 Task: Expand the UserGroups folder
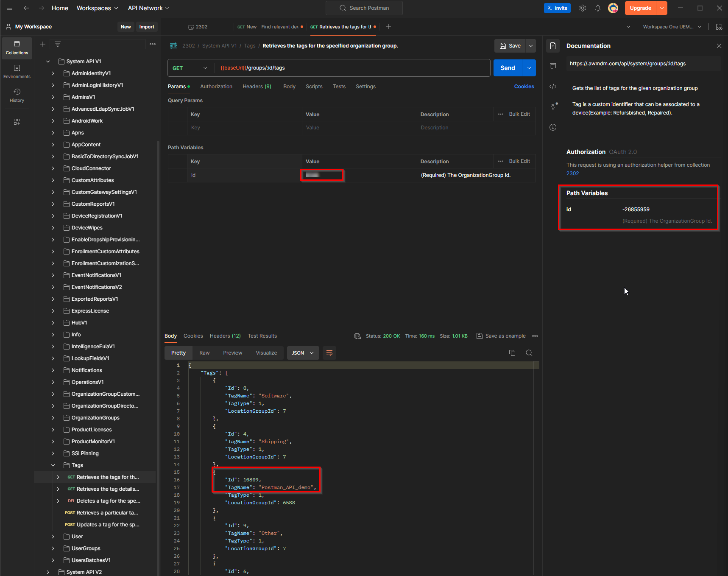click(53, 548)
